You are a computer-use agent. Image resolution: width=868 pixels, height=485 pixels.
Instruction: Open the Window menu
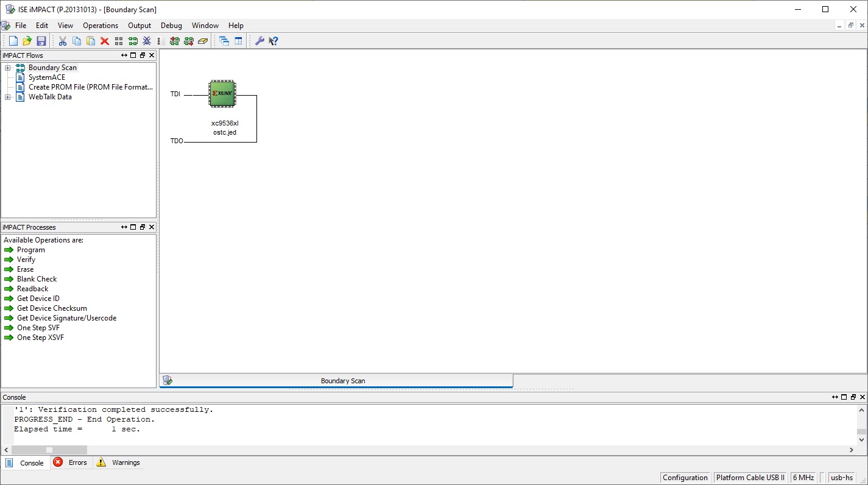click(x=205, y=26)
